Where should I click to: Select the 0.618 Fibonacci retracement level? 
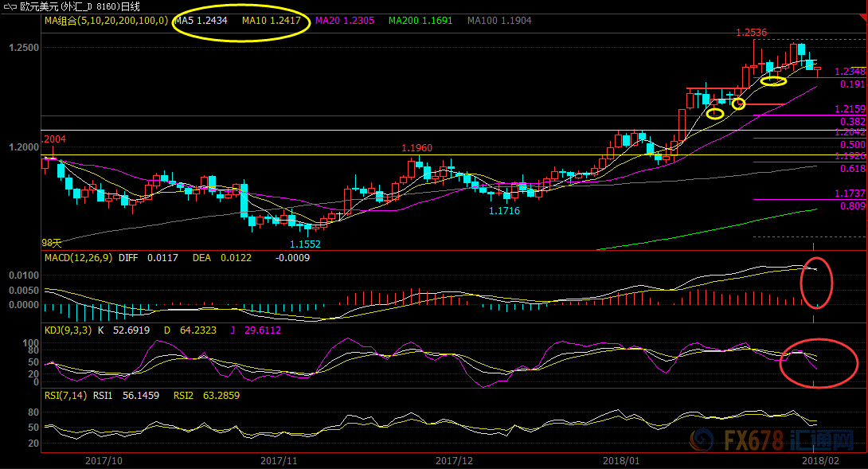tap(853, 169)
